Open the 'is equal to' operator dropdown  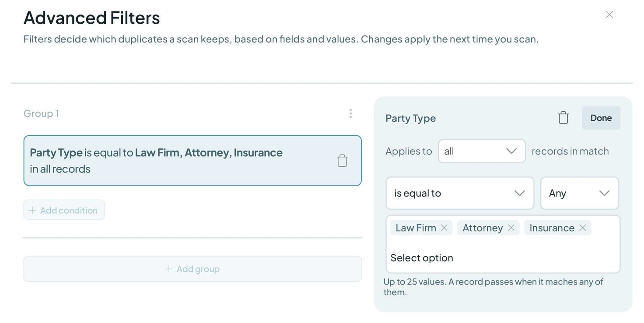coord(460,193)
